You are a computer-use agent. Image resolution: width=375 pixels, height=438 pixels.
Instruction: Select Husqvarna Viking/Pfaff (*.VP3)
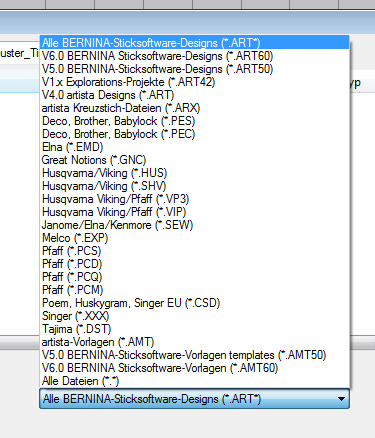(195, 199)
